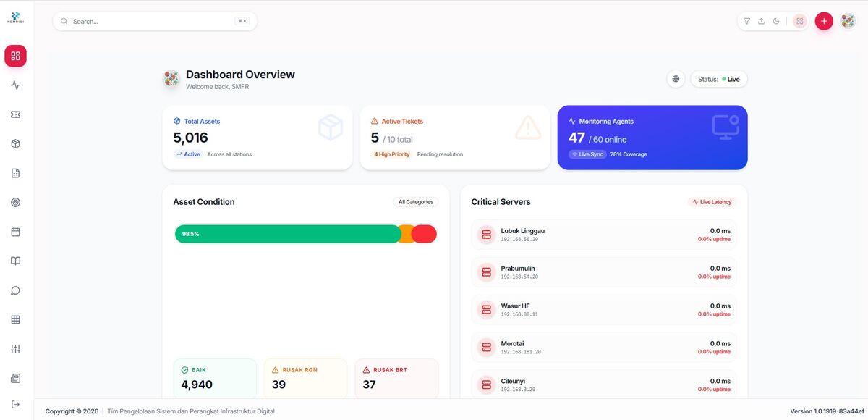Open the Lubuk Linggau server row
This screenshot has width=868, height=420.
(604, 235)
